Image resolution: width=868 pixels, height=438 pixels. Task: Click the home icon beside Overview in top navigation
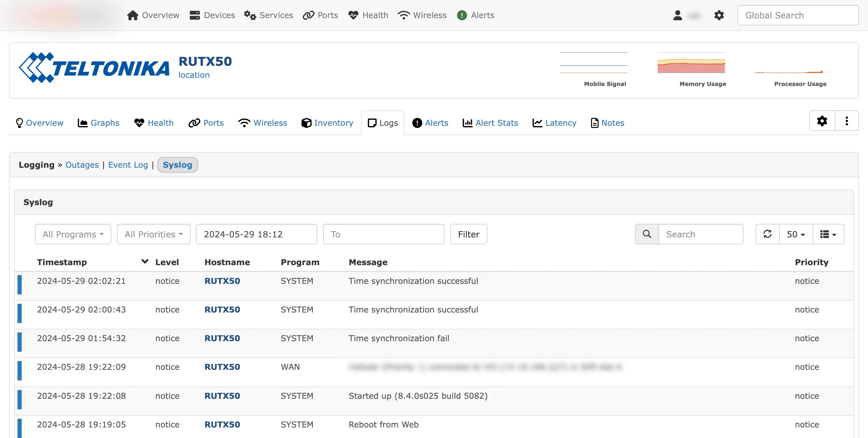click(132, 15)
